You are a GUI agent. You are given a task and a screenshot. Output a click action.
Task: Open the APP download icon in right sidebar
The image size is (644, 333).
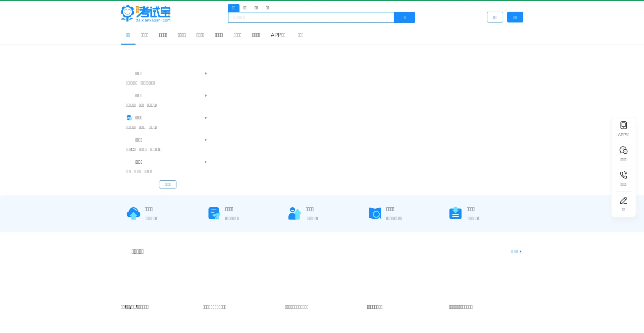pyautogui.click(x=623, y=125)
